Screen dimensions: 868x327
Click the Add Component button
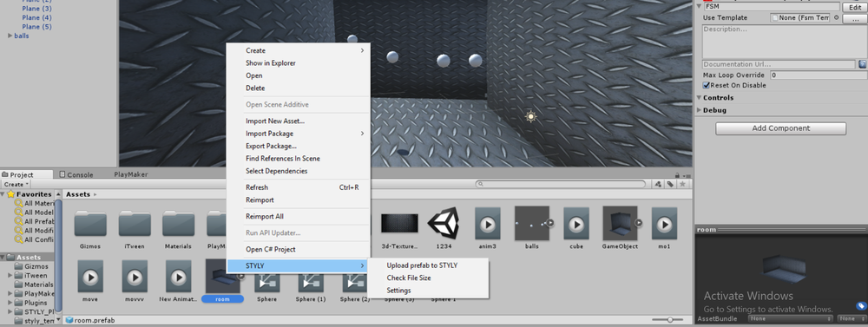(x=780, y=128)
